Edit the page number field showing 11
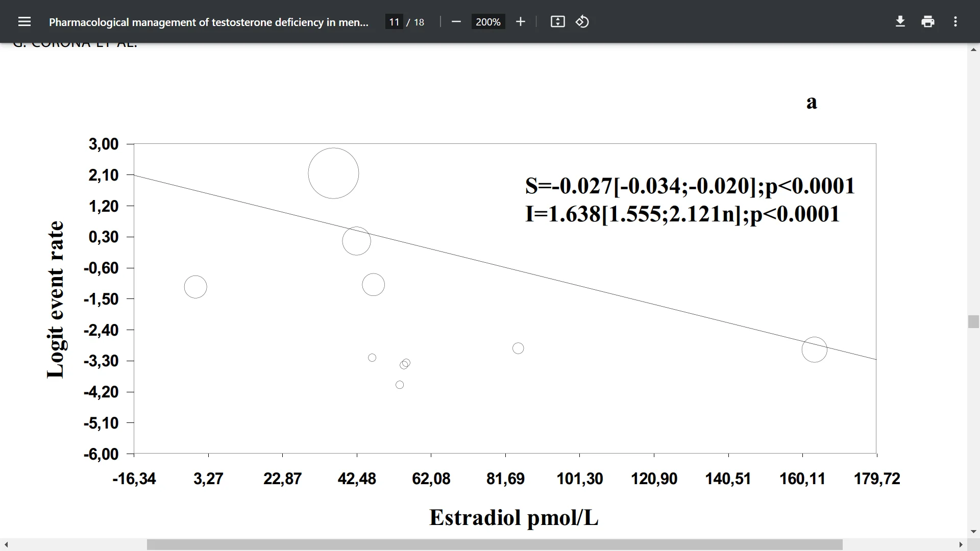Image resolution: width=980 pixels, height=551 pixels. [x=394, y=22]
